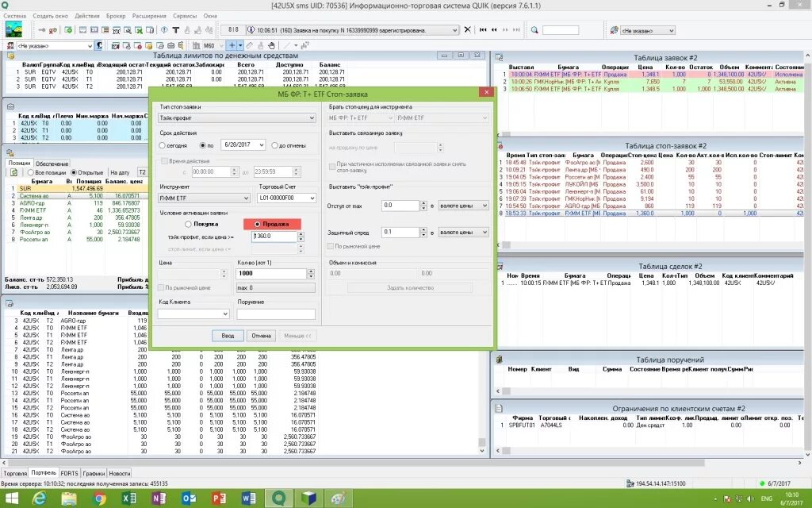Toggle 'По рыночной цене' checkbox under Цена
Screen dimensions: 812x508
(x=161, y=287)
